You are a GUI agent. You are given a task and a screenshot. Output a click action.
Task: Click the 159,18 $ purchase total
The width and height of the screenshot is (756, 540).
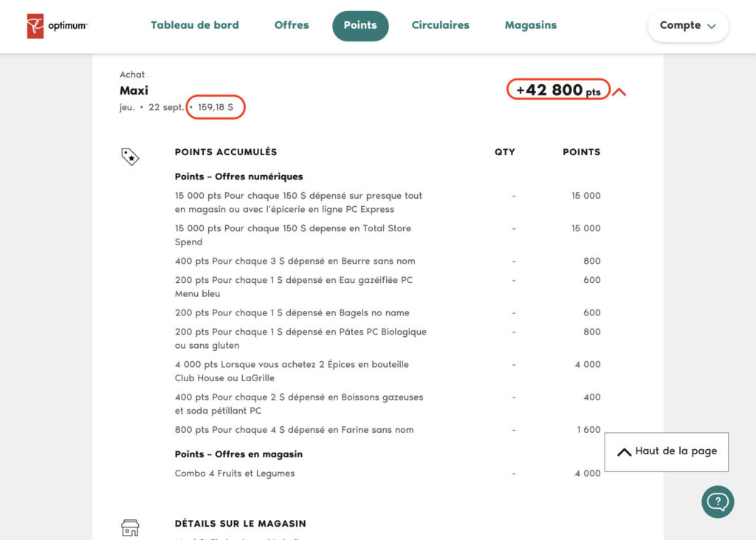coord(215,107)
